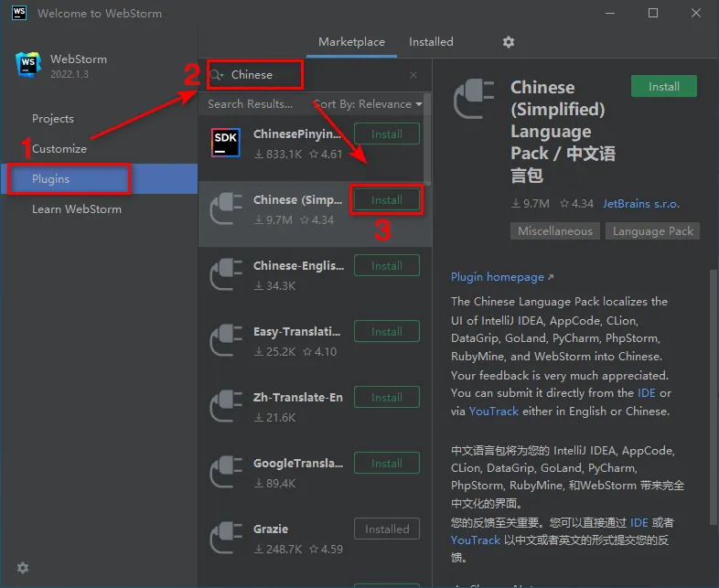Open the bottom-left settings gear icon
The height and width of the screenshot is (588, 719).
click(23, 568)
